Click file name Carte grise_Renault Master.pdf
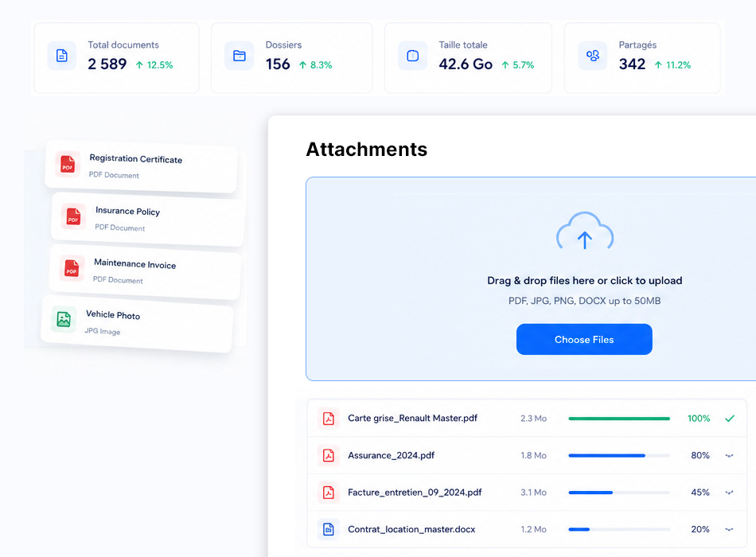This screenshot has height=557, width=756. pos(413,418)
